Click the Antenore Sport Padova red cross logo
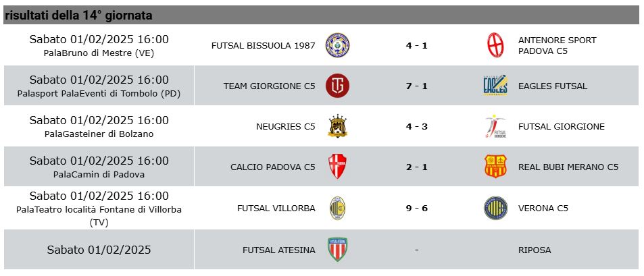This screenshot has width=644, height=276. pyautogui.click(x=495, y=45)
